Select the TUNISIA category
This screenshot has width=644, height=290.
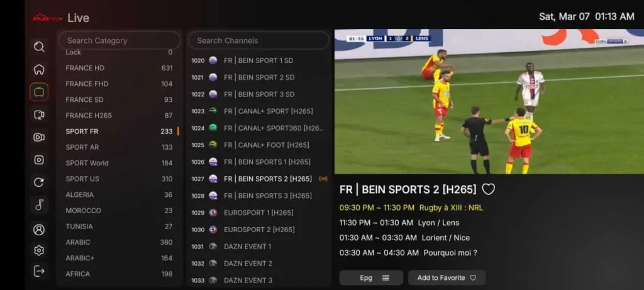pos(119,226)
